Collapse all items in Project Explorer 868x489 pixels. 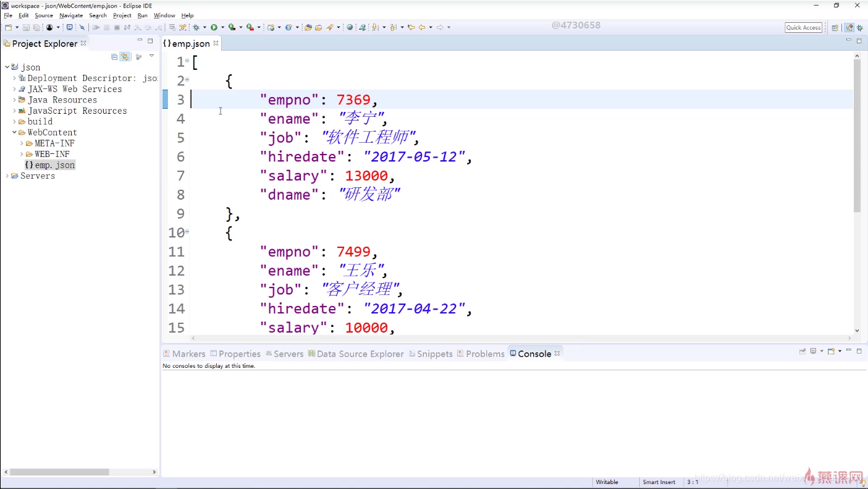(x=114, y=56)
